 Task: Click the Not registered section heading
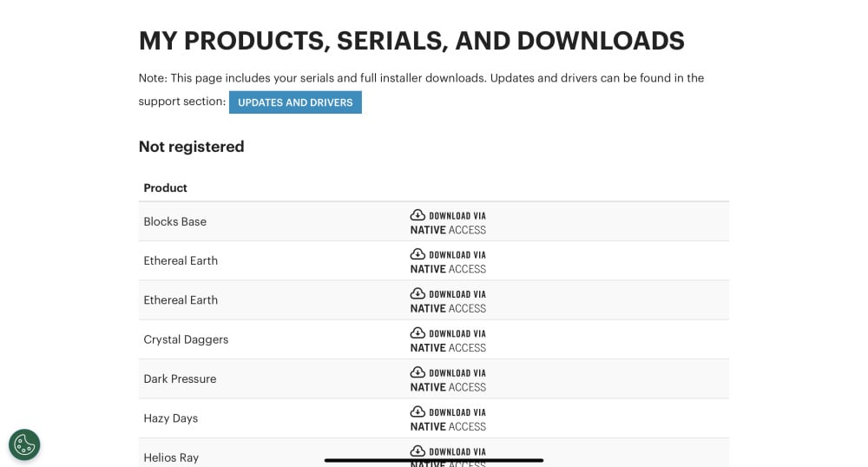(191, 147)
